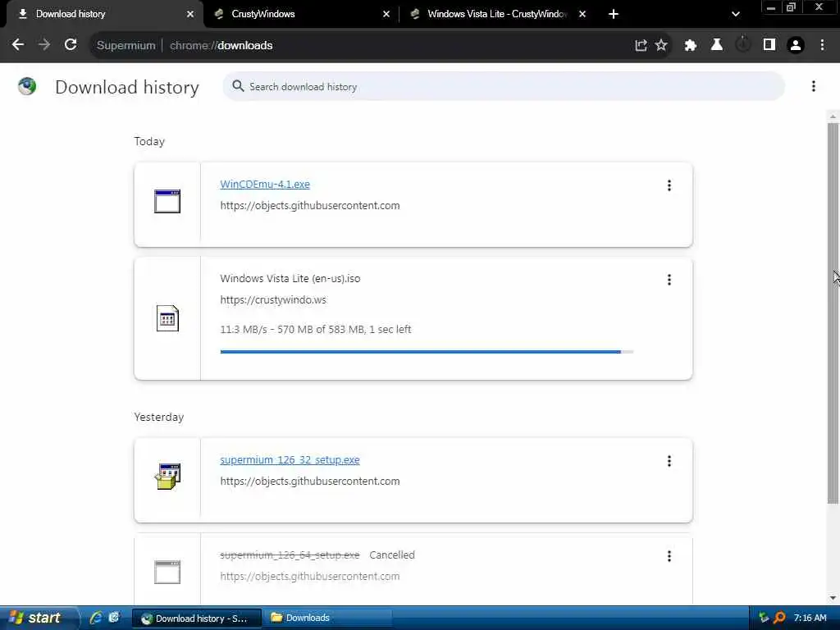
Task: Bookmark this page with the star icon
Action: tap(662, 46)
